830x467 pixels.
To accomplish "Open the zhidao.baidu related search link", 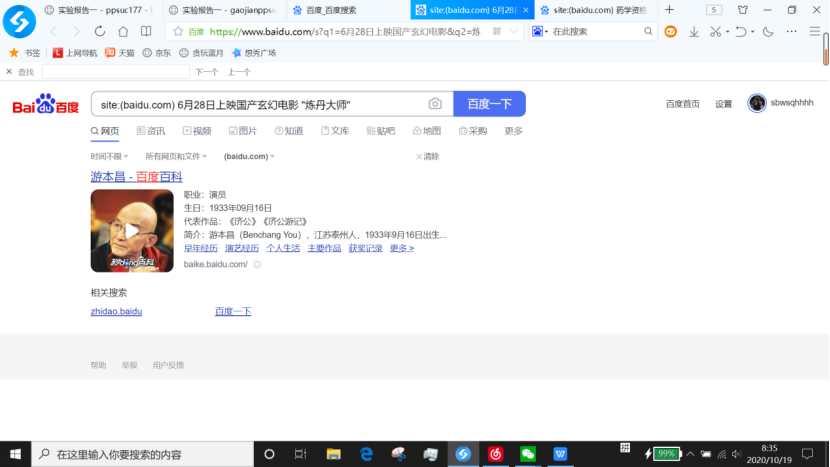I will click(x=116, y=311).
